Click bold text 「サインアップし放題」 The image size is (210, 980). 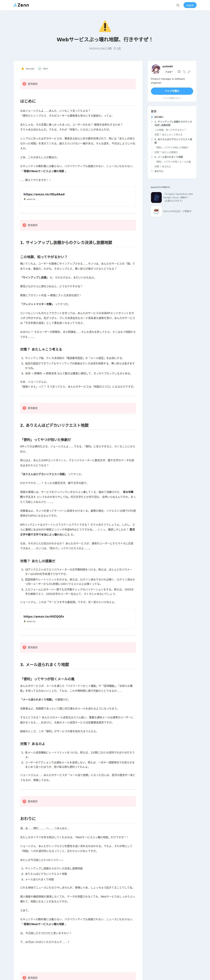point(34,278)
